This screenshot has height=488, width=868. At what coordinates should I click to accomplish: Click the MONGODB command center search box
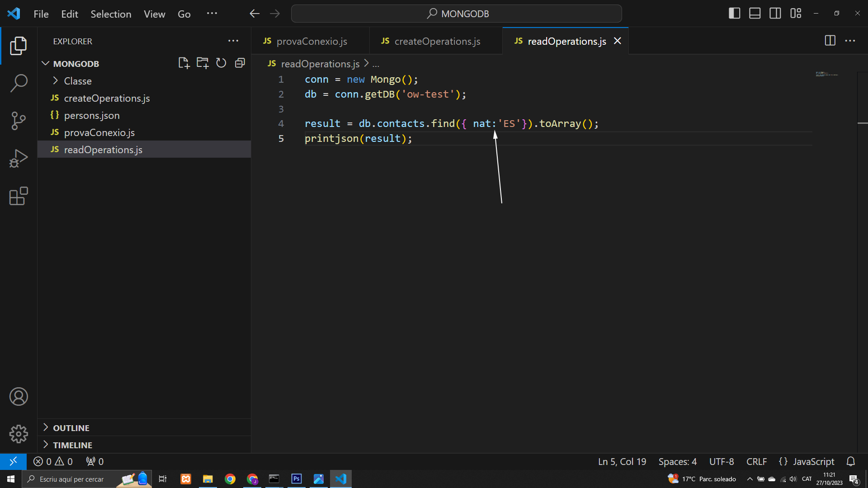click(457, 14)
